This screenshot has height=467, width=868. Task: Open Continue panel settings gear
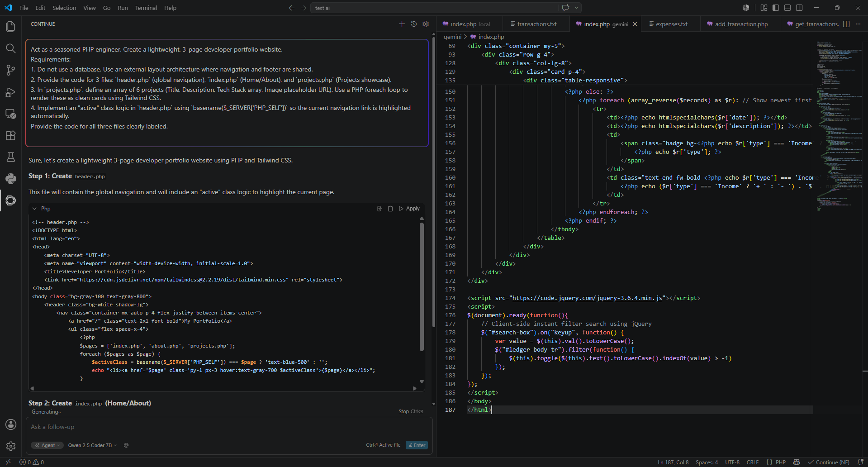point(426,24)
